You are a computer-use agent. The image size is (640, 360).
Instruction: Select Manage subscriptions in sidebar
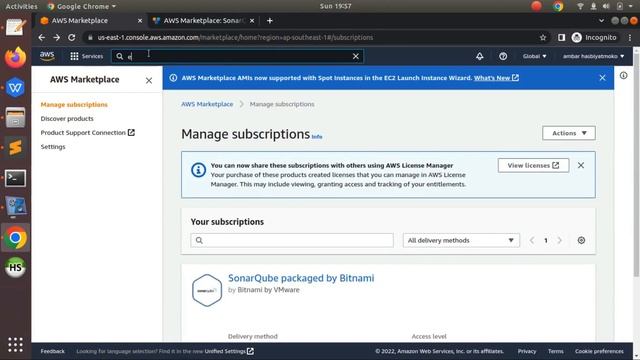[x=74, y=104]
